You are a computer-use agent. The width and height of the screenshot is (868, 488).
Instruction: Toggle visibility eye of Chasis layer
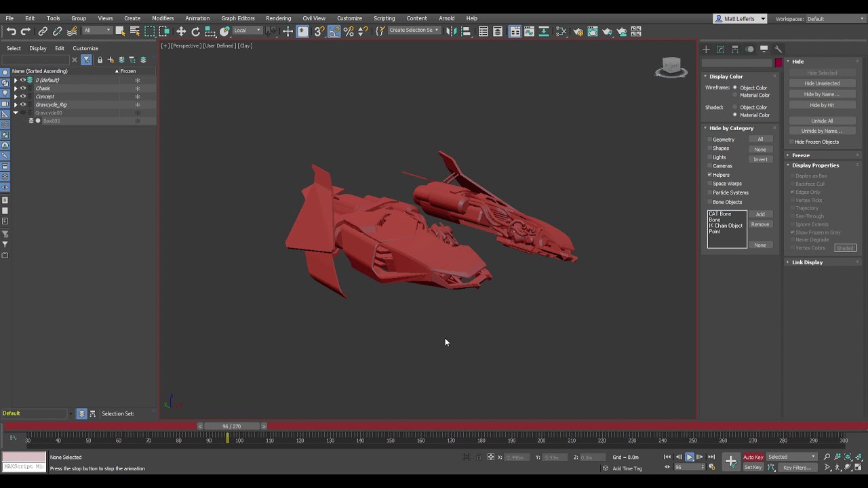(23, 88)
